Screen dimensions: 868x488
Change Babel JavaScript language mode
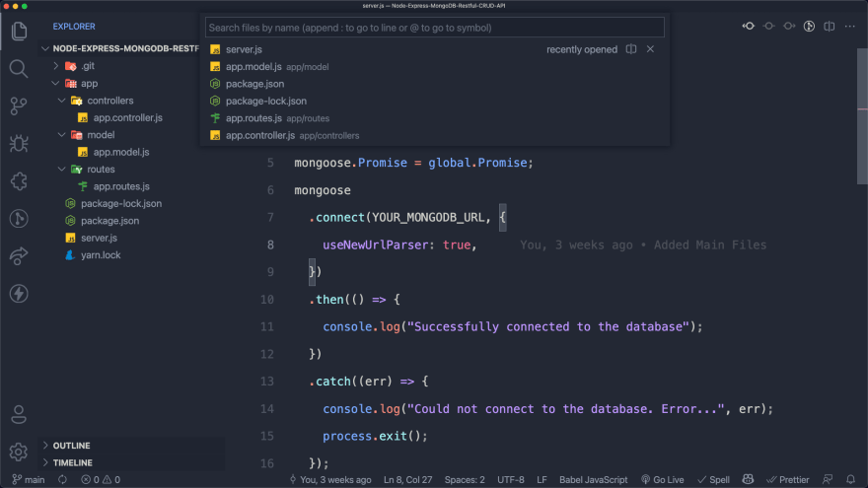593,480
